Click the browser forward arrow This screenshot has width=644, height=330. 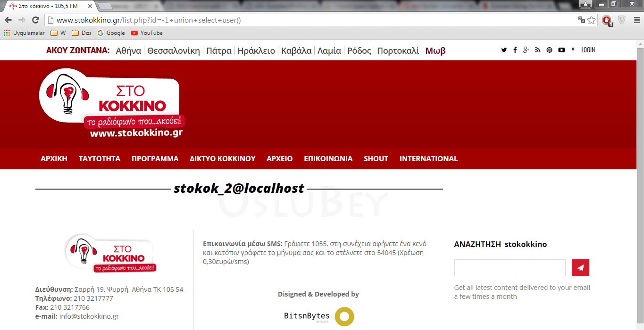[22, 20]
